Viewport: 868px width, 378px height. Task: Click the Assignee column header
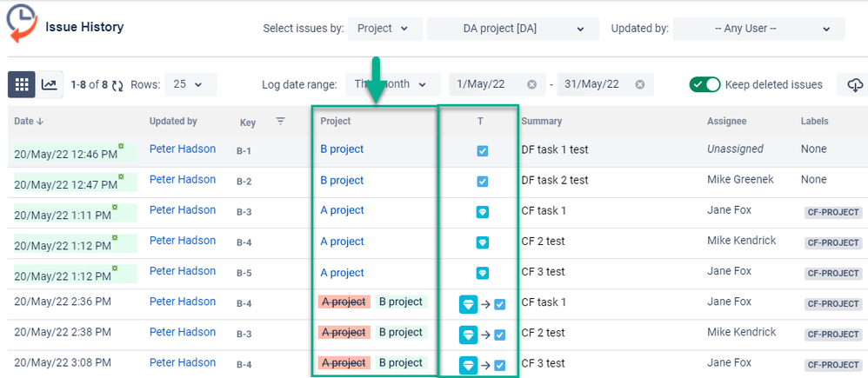727,121
